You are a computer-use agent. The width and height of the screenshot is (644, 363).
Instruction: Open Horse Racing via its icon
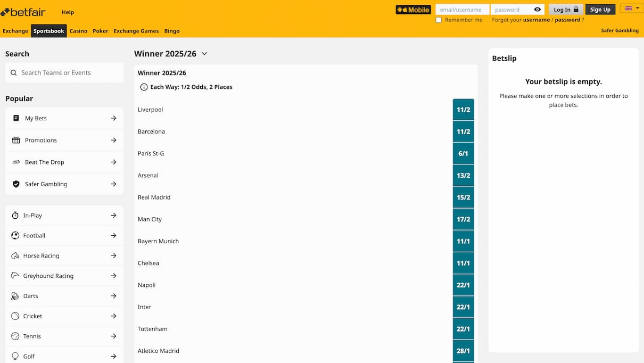click(15, 255)
